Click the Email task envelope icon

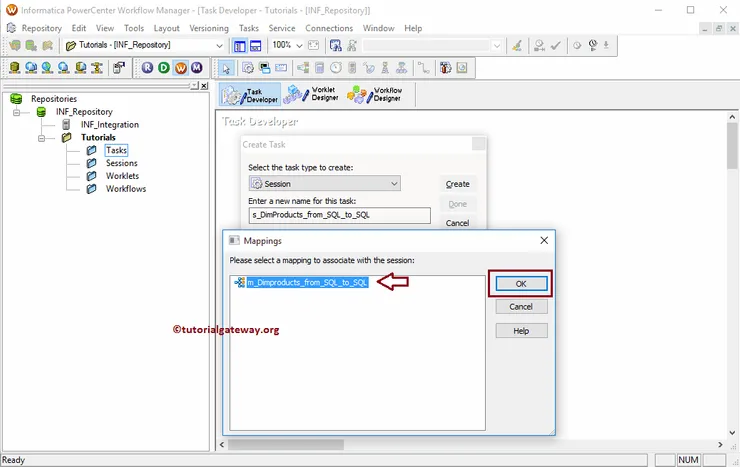281,68
